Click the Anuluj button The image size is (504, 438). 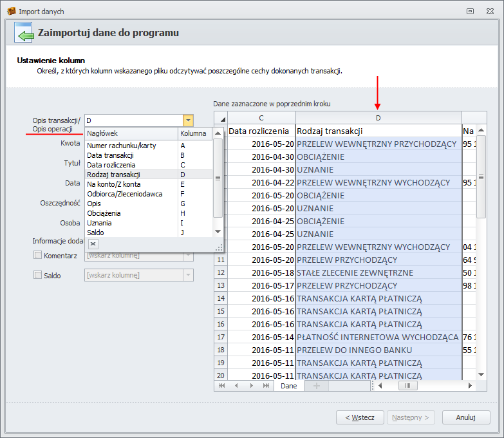465,417
